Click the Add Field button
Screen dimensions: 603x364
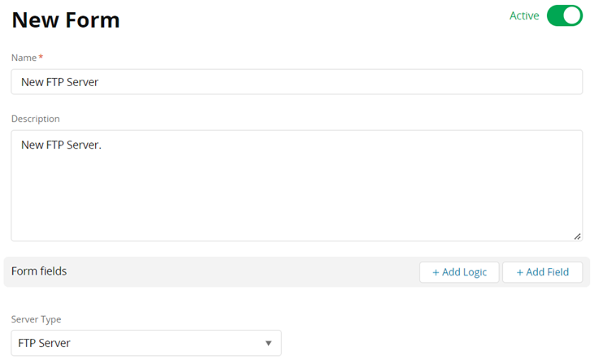click(542, 272)
